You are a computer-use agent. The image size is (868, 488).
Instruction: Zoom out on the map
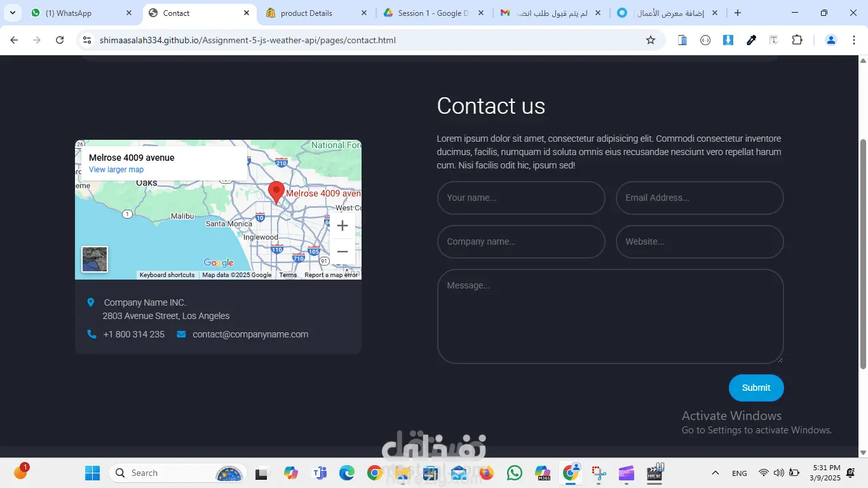click(342, 251)
